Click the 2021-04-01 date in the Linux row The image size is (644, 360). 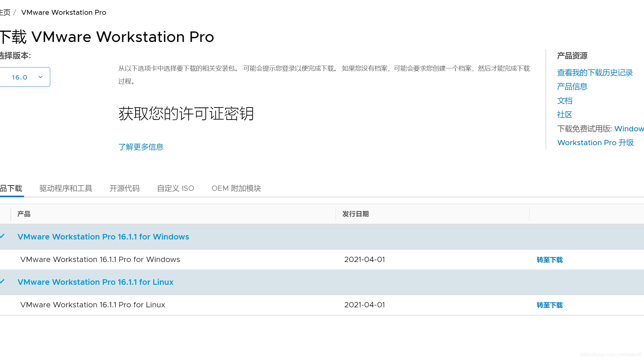pyautogui.click(x=365, y=305)
